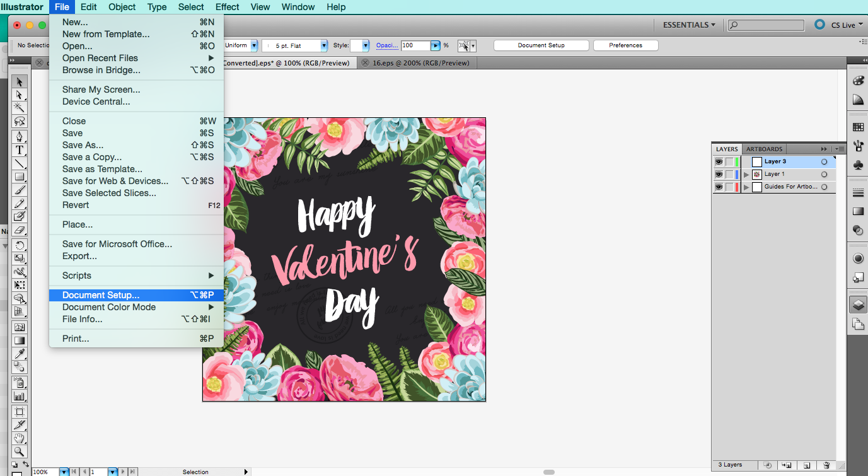Select the Lasso tool
The width and height of the screenshot is (868, 476).
point(20,122)
